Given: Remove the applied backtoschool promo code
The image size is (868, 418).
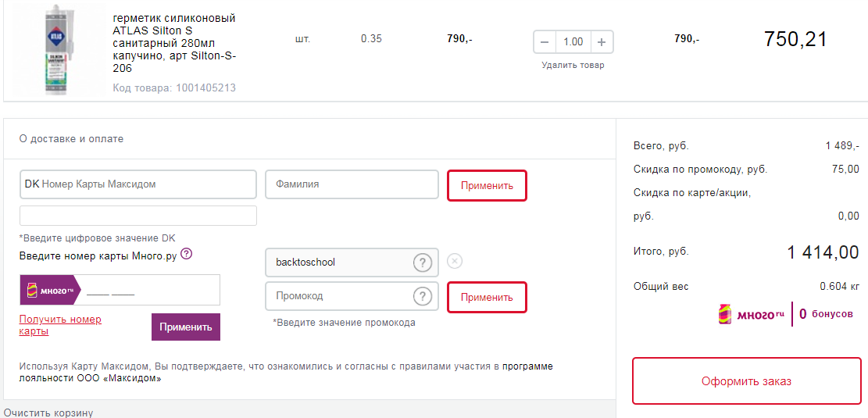Looking at the screenshot, I should (455, 262).
